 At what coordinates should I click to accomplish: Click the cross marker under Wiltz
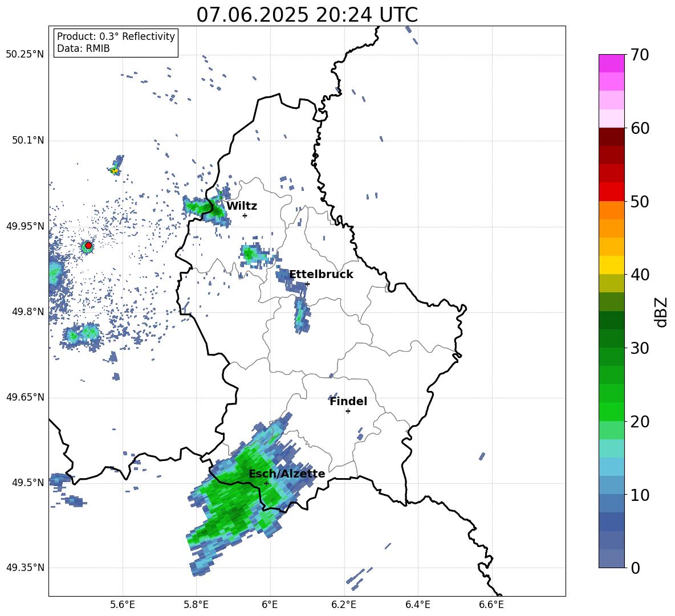coord(245,215)
